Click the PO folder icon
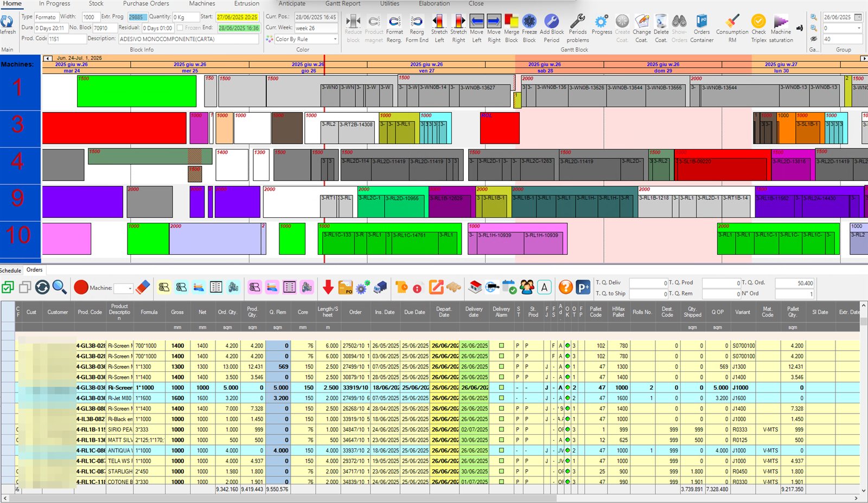 345,287
